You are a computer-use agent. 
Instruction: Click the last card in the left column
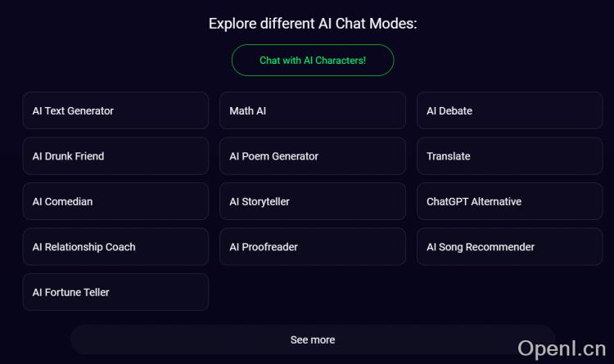(115, 292)
